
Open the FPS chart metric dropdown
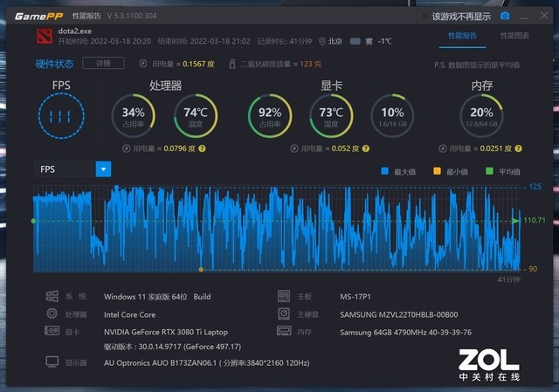tap(103, 169)
